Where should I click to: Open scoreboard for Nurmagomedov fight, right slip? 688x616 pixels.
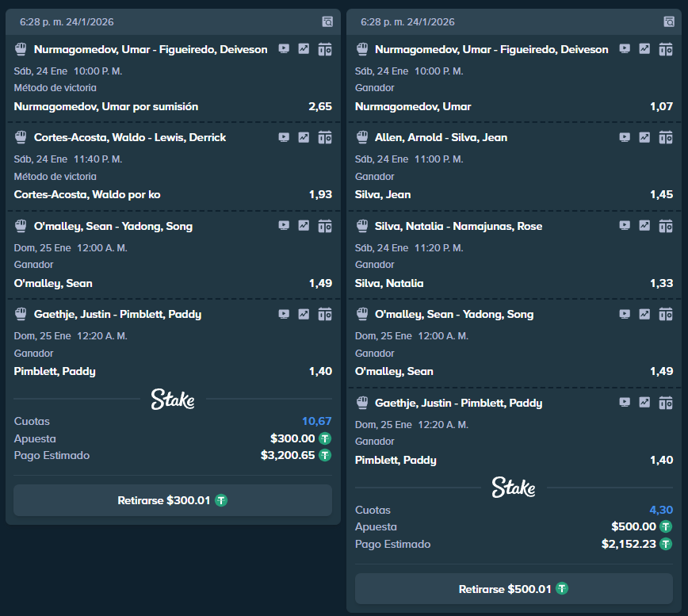tap(666, 49)
